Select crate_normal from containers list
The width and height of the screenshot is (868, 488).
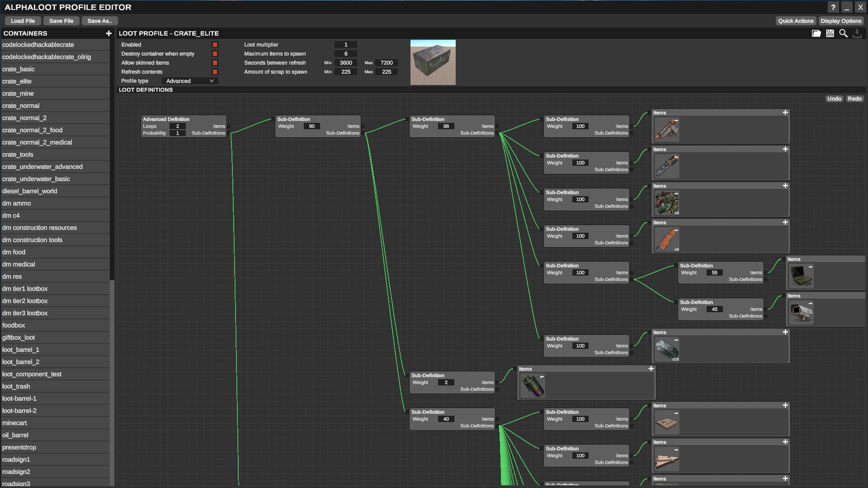pos(21,106)
